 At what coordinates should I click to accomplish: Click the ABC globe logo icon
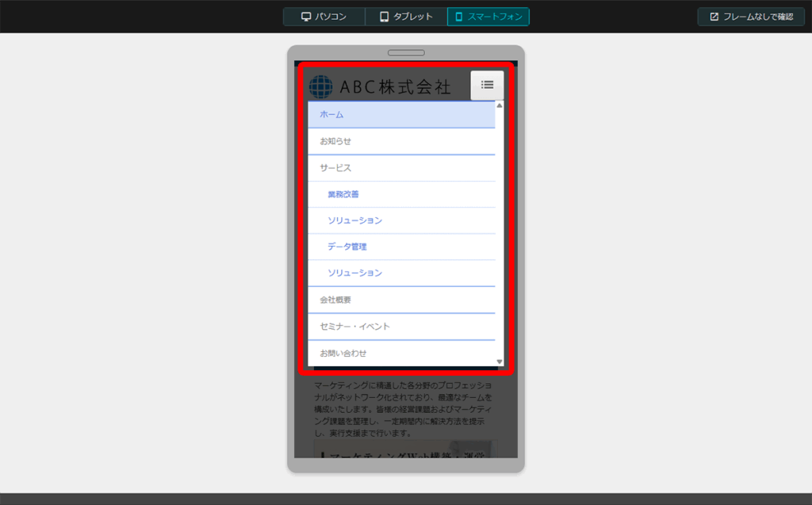(x=321, y=86)
